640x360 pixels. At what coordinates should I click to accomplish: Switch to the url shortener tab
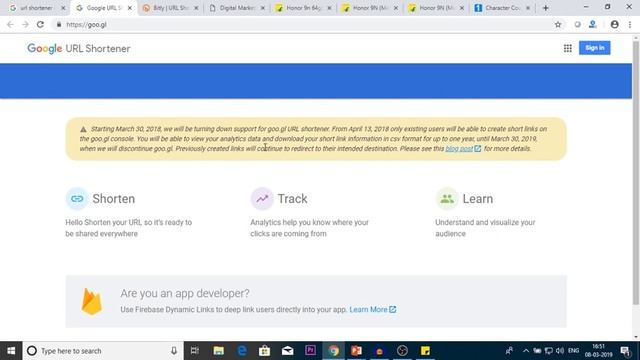click(x=36, y=8)
